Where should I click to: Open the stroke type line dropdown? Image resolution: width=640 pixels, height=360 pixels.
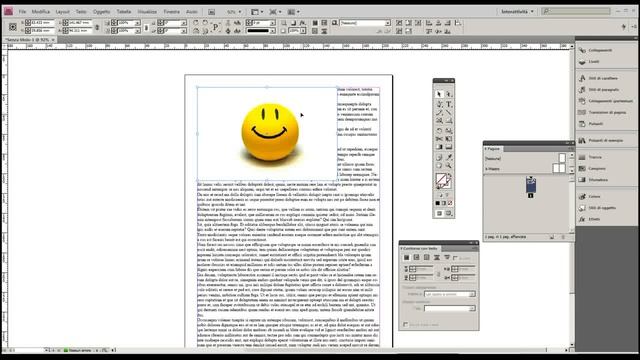272,31
